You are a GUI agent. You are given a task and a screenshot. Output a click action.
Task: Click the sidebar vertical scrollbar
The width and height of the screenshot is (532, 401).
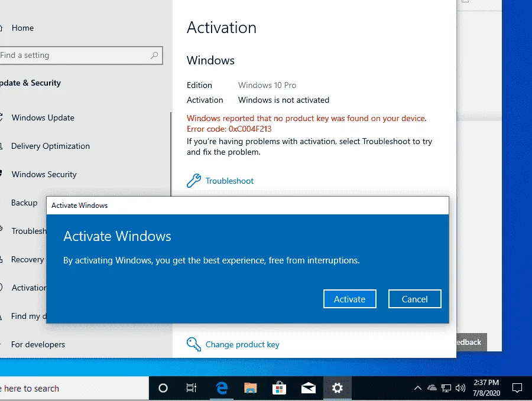(x=171, y=154)
